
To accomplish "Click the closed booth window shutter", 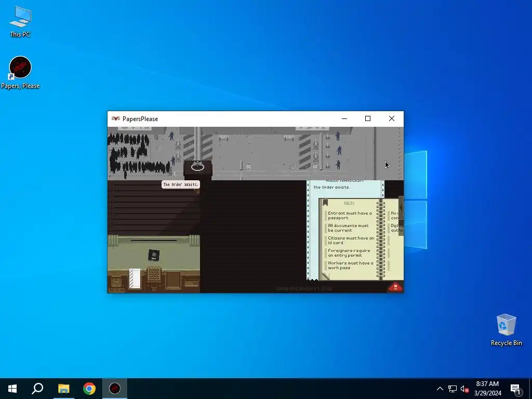I will pyautogui.click(x=154, y=209).
